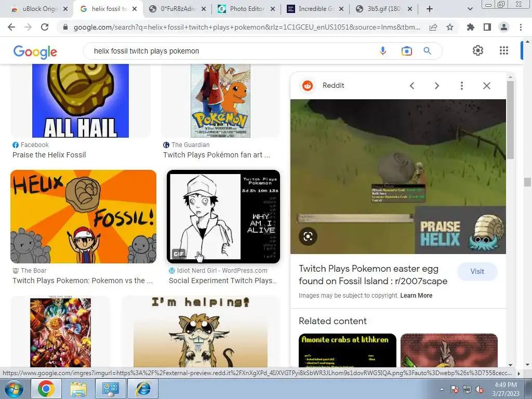532x399 pixels.
Task: Open the Google apps grid
Action: coord(504,50)
